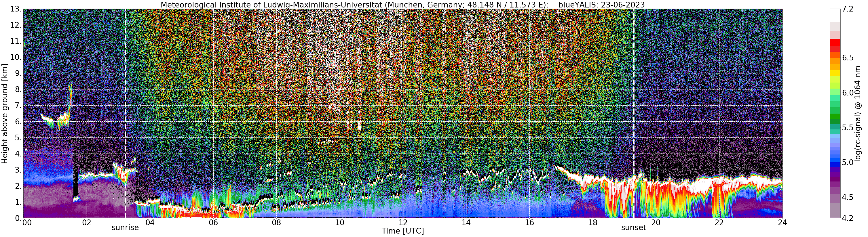Click the time tick label '02'

click(87, 223)
